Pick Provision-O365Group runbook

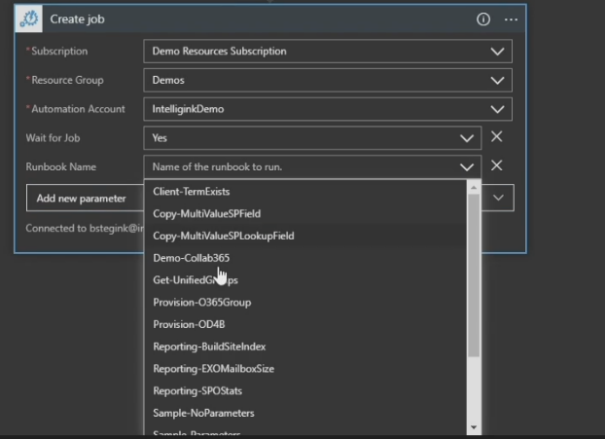pyautogui.click(x=305, y=302)
